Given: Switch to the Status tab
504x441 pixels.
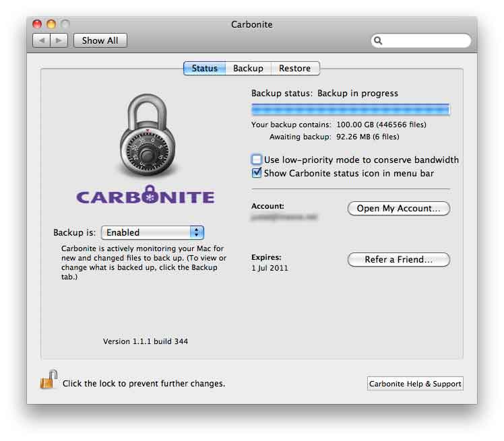Looking at the screenshot, I should (204, 69).
